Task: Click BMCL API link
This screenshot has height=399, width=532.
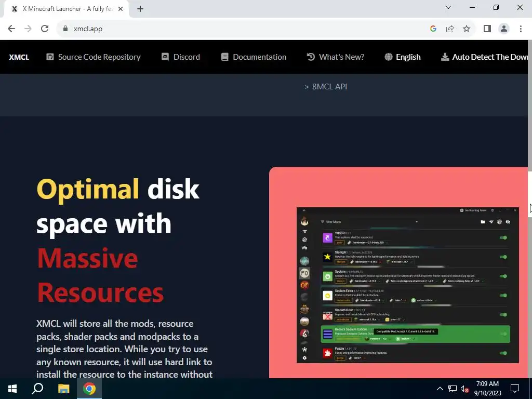Action: point(329,87)
